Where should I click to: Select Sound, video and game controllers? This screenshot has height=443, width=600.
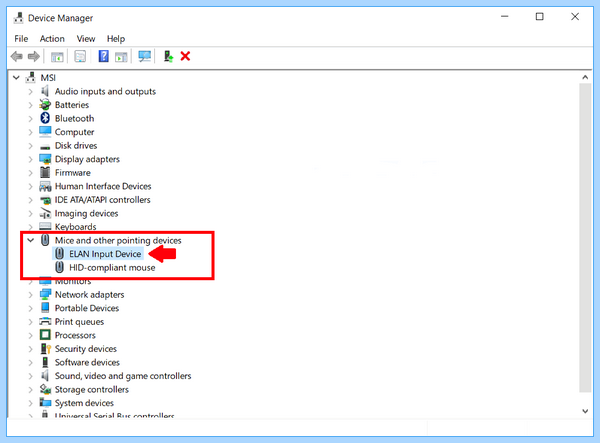click(x=123, y=376)
